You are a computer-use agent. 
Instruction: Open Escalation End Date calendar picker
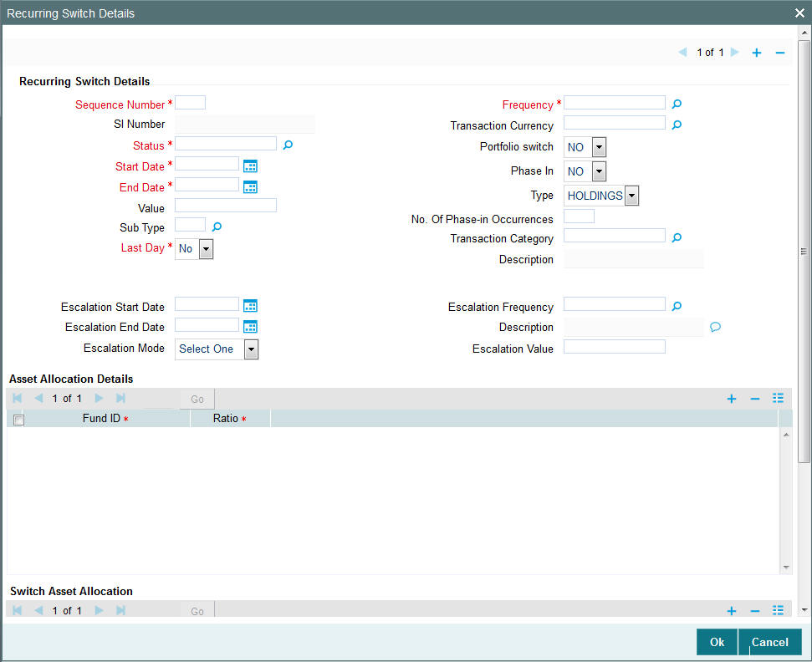pos(250,327)
